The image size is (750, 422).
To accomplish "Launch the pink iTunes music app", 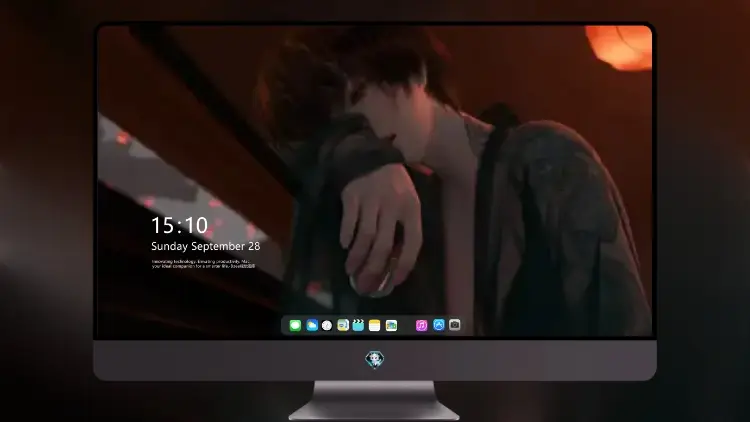I will [x=421, y=325].
